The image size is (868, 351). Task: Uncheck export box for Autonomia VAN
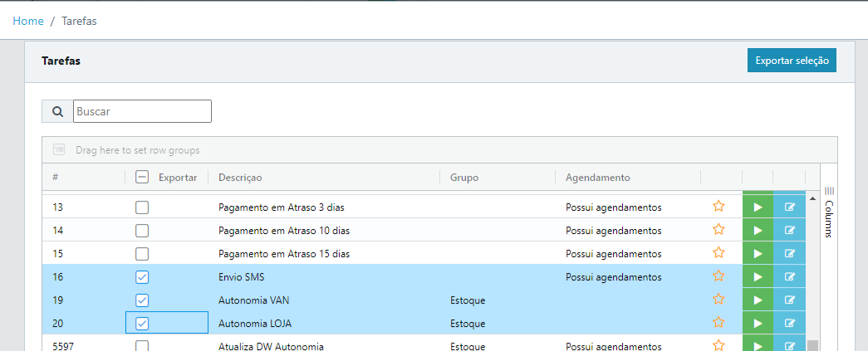142,300
